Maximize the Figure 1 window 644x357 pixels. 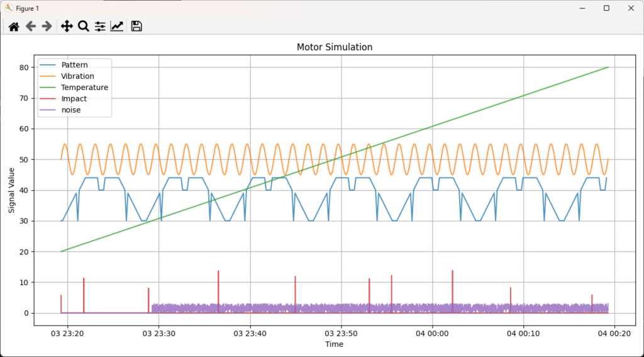606,8
